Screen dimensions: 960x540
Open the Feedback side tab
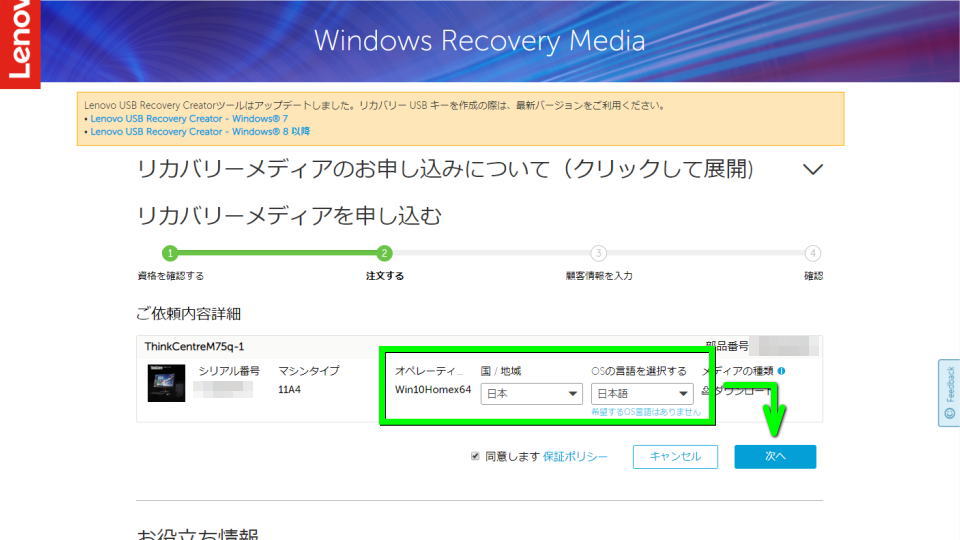pos(949,392)
